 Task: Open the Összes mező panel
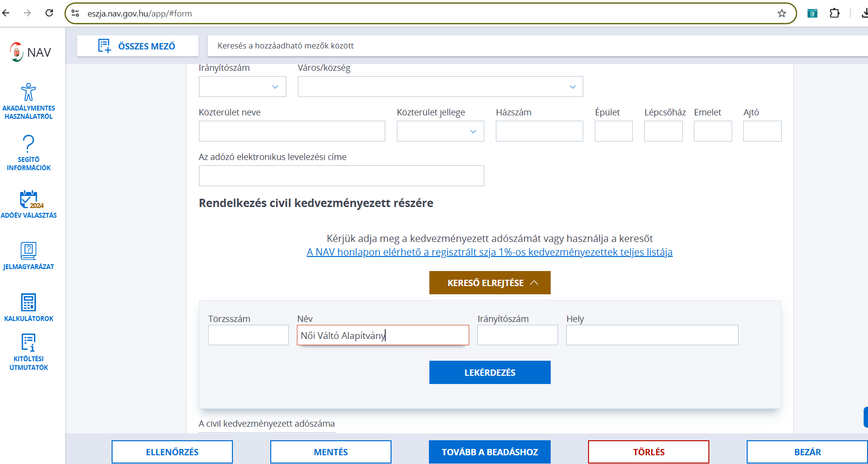[137, 46]
